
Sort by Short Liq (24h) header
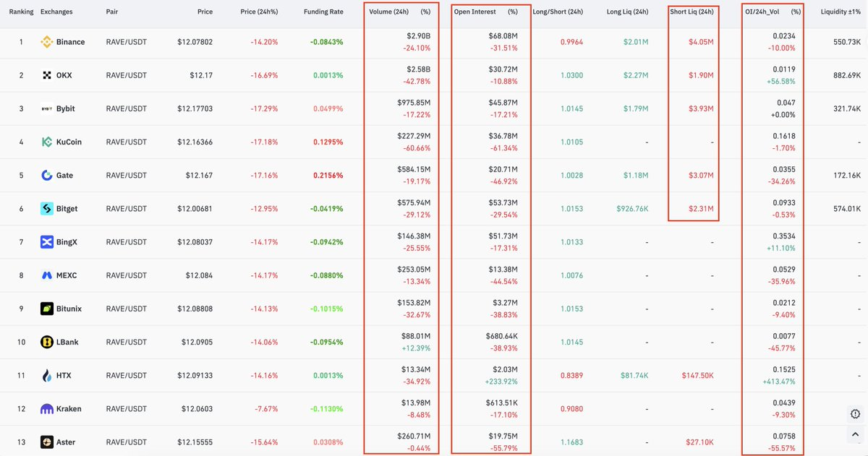tap(692, 12)
